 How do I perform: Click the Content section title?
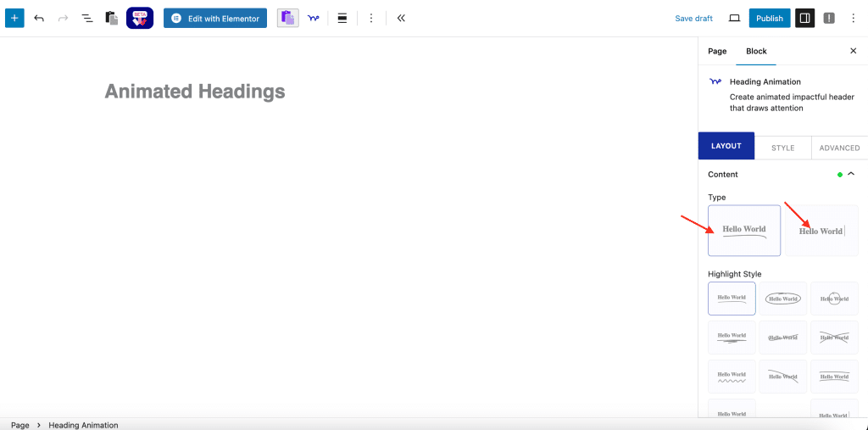point(723,174)
